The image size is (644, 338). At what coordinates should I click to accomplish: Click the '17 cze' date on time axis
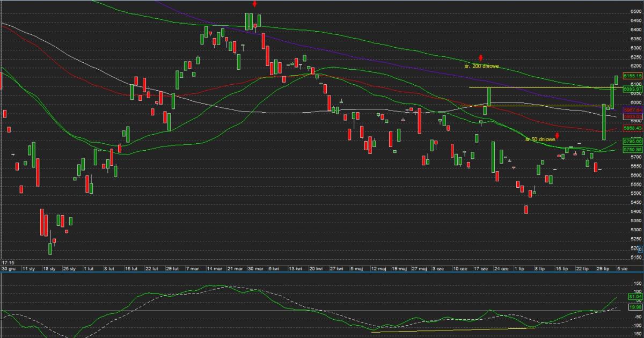(480, 268)
